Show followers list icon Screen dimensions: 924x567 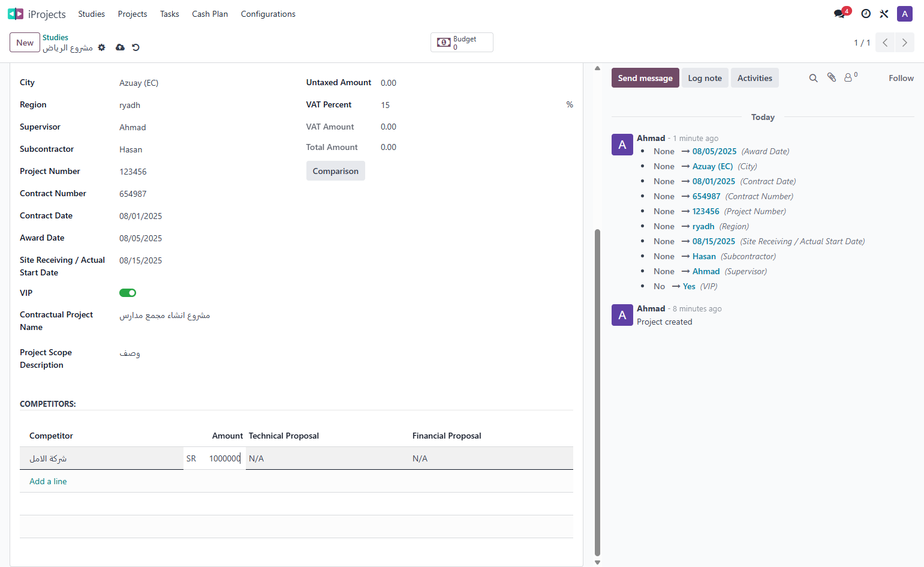click(851, 77)
